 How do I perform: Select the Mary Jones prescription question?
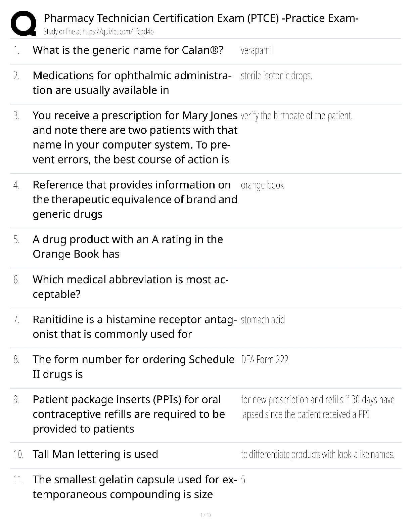coord(135,137)
